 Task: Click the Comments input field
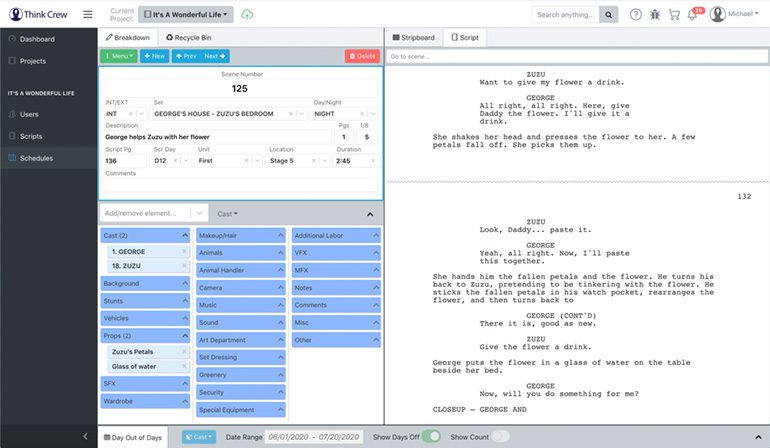241,185
